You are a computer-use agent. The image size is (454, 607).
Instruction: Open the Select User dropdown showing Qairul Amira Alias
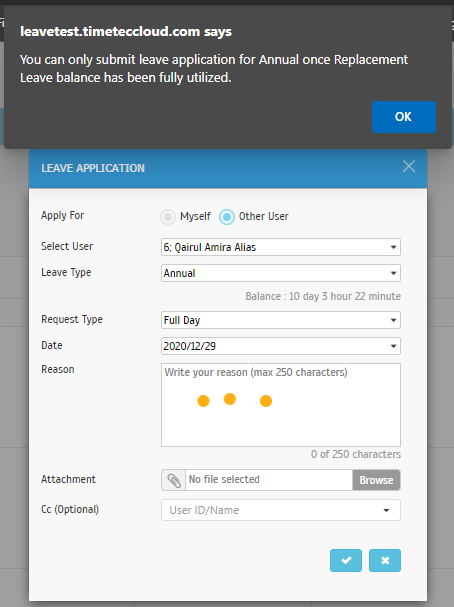[281, 247]
